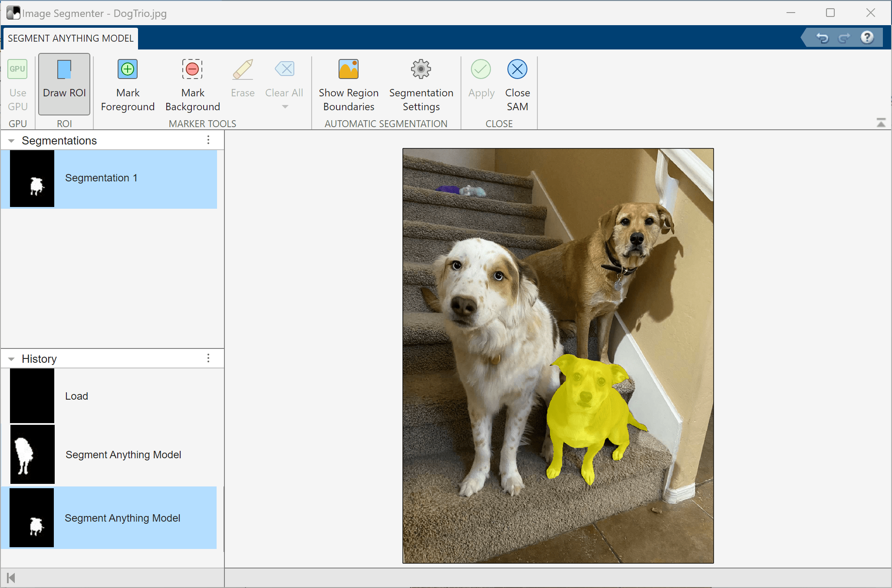Select the Segment Anything Model tab

[70, 38]
